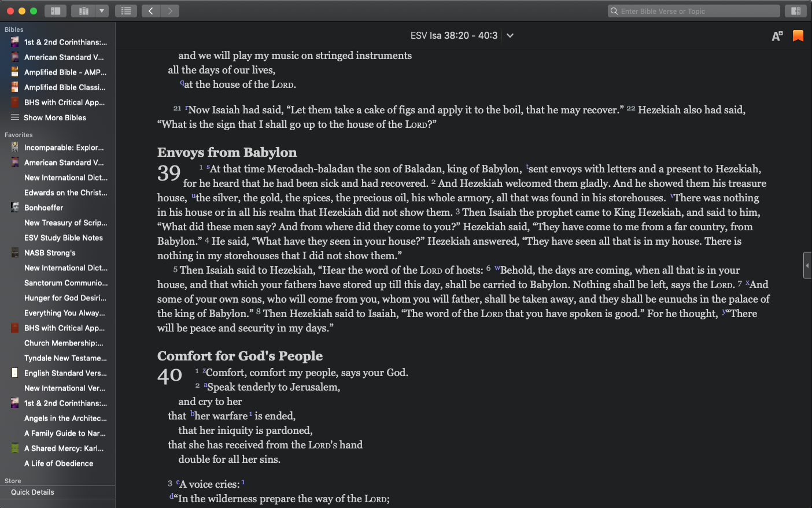Toggle the right side panel button

pyautogui.click(x=796, y=11)
